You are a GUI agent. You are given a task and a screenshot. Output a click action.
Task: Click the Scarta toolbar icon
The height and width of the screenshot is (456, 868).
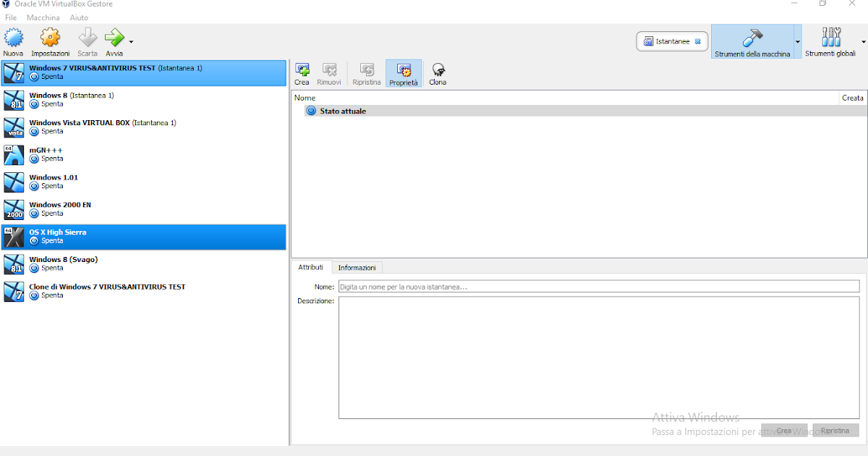pos(87,40)
